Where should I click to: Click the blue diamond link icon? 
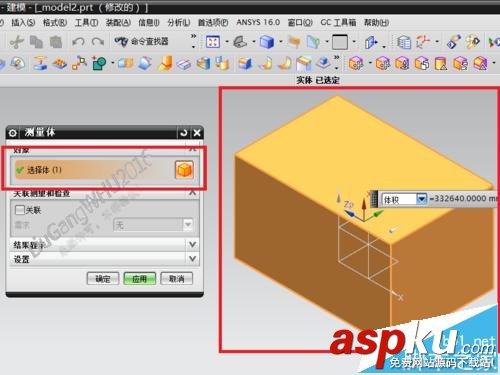coord(454,42)
